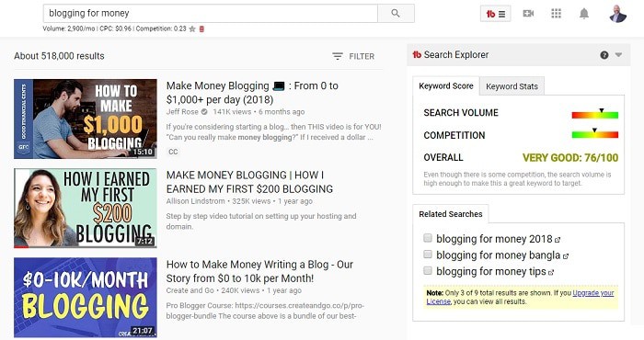Click the verified badge next to Jeff Rose
Screen dimensions: 644x340
click(204, 112)
